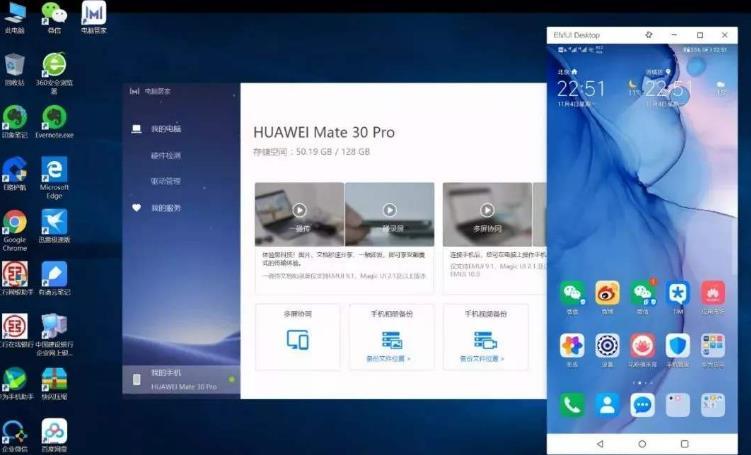Open the red lotus Huawei app

click(643, 346)
